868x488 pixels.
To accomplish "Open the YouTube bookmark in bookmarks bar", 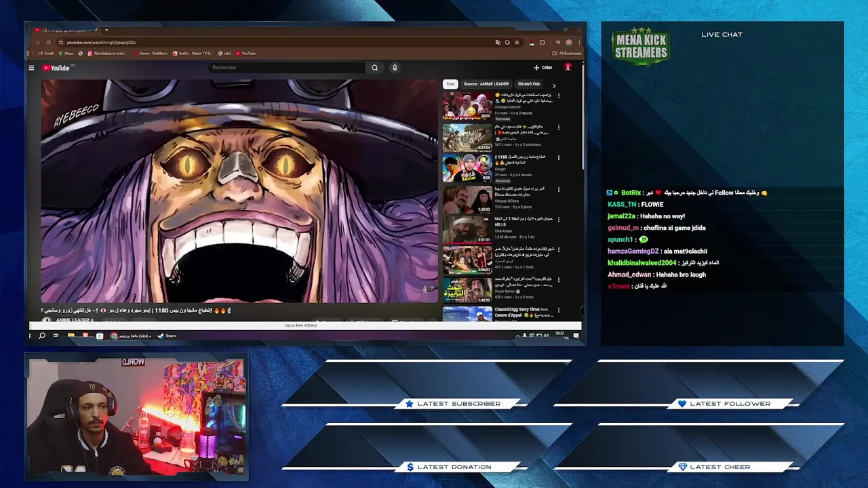I will click(246, 53).
